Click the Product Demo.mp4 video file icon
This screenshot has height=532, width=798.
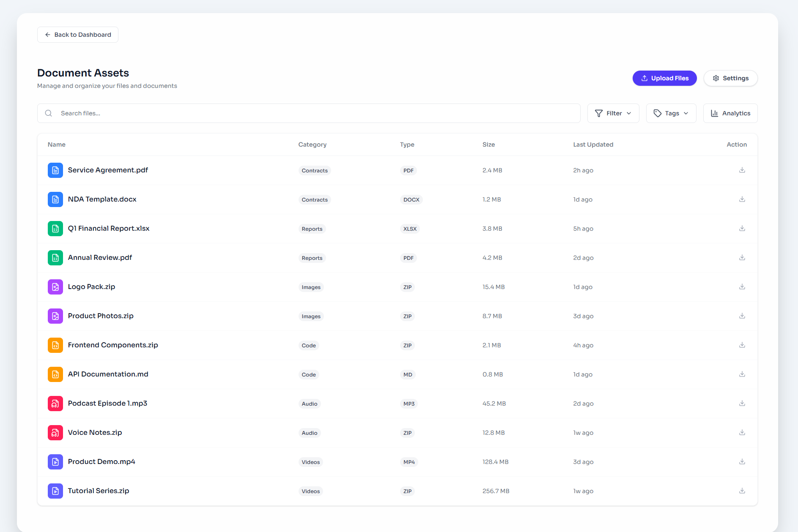pos(55,462)
